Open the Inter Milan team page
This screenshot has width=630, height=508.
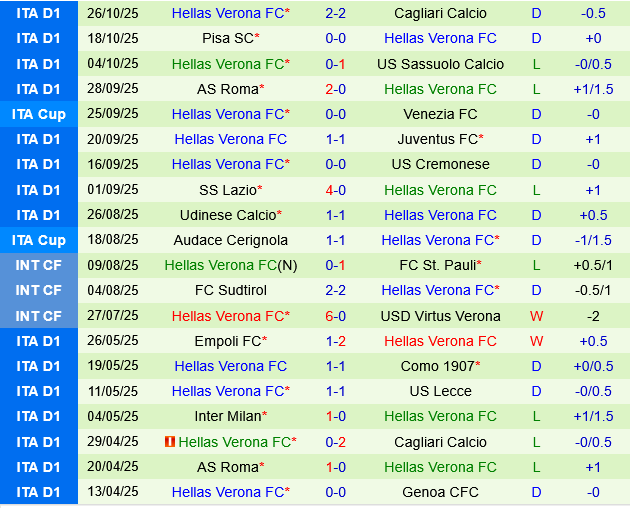point(227,416)
